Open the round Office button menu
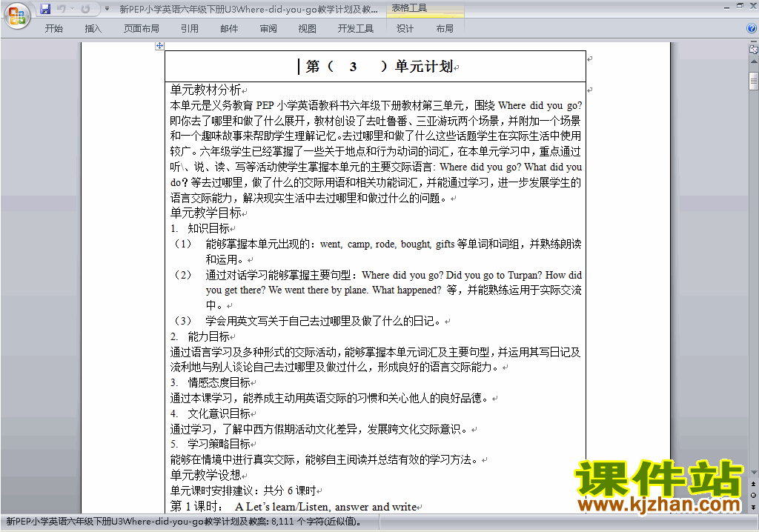This screenshot has width=759, height=532. click(x=17, y=16)
